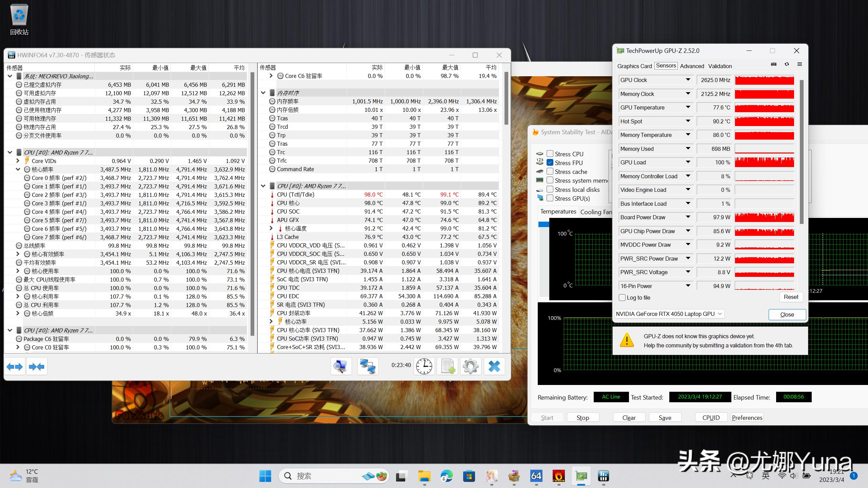
Task: Open the Temperatures tab in AIDA64
Action: pyautogui.click(x=558, y=211)
